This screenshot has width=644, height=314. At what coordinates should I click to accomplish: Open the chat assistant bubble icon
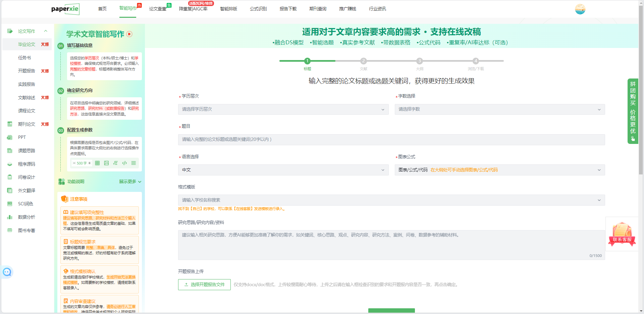7,272
